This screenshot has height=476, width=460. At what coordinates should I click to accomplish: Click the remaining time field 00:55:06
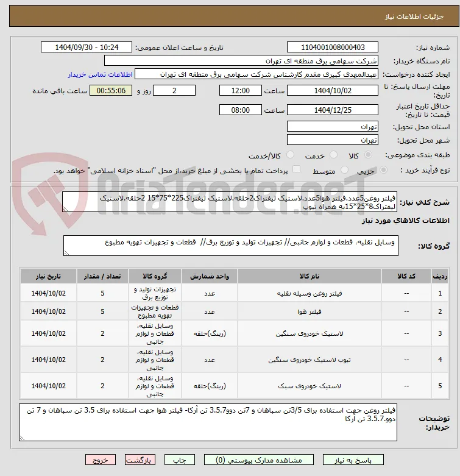pos(111,90)
